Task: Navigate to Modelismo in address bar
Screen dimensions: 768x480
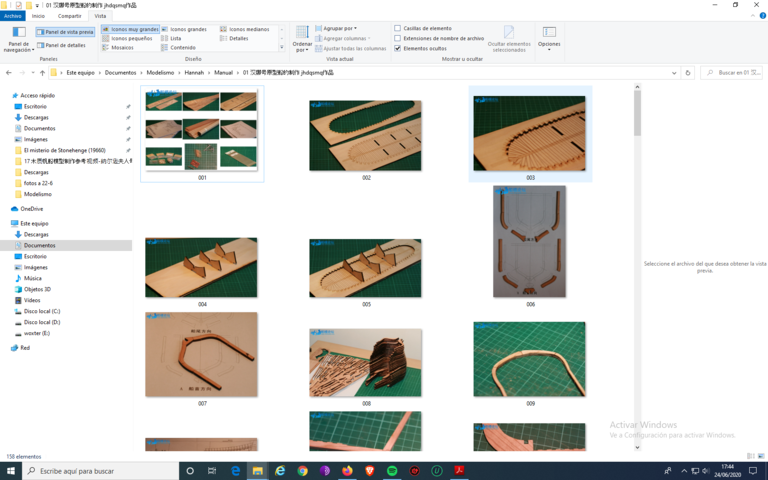Action: pos(160,72)
